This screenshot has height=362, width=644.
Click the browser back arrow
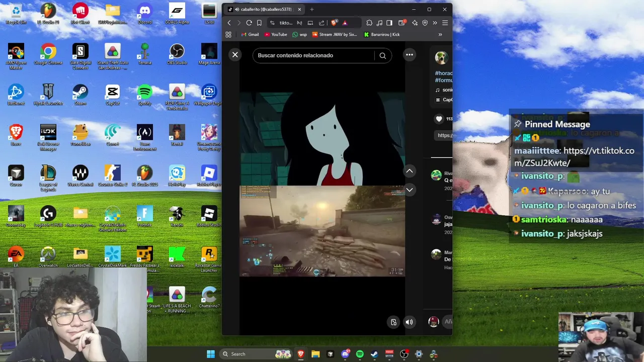pyautogui.click(x=229, y=23)
